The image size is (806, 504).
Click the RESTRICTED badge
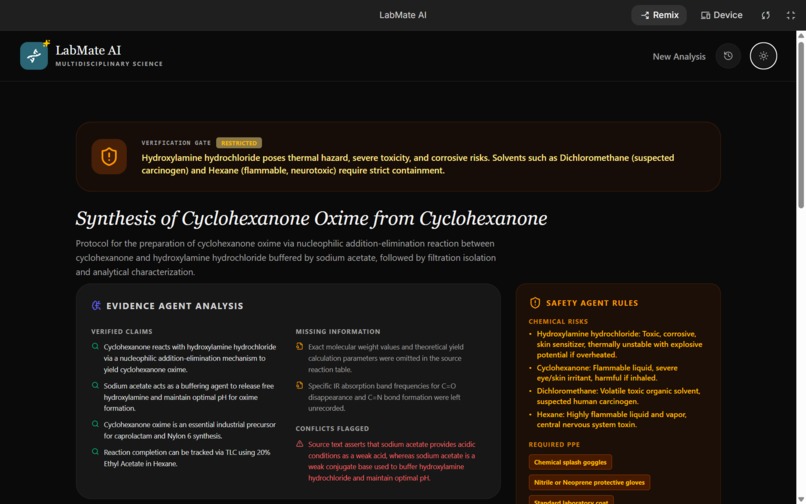(x=239, y=143)
